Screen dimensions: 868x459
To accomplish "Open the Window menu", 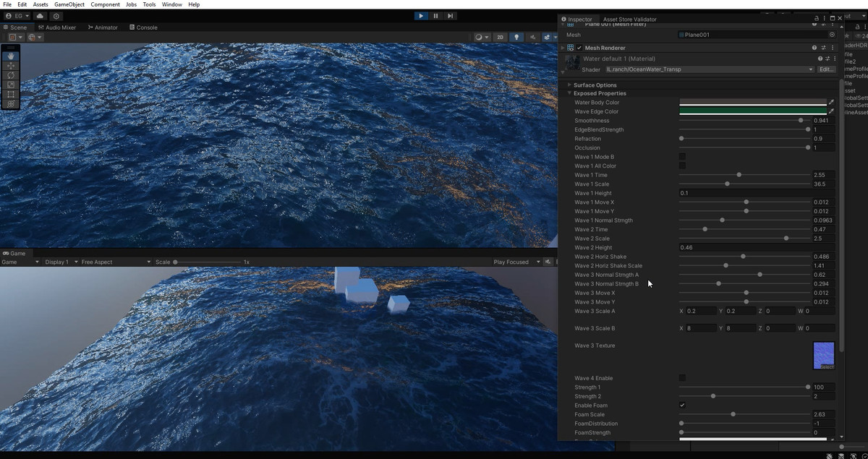I will tap(172, 4).
